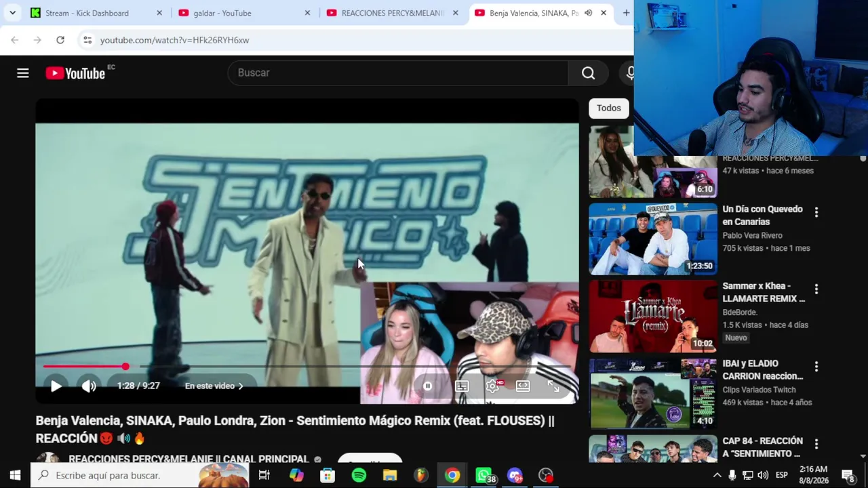Screen dimensions: 868x488
Task: Click inside the Buscar search field
Action: [x=399, y=73]
